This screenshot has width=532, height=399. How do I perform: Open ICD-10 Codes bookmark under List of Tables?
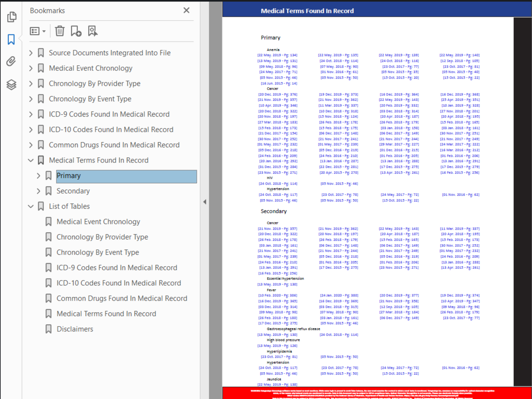point(119,283)
